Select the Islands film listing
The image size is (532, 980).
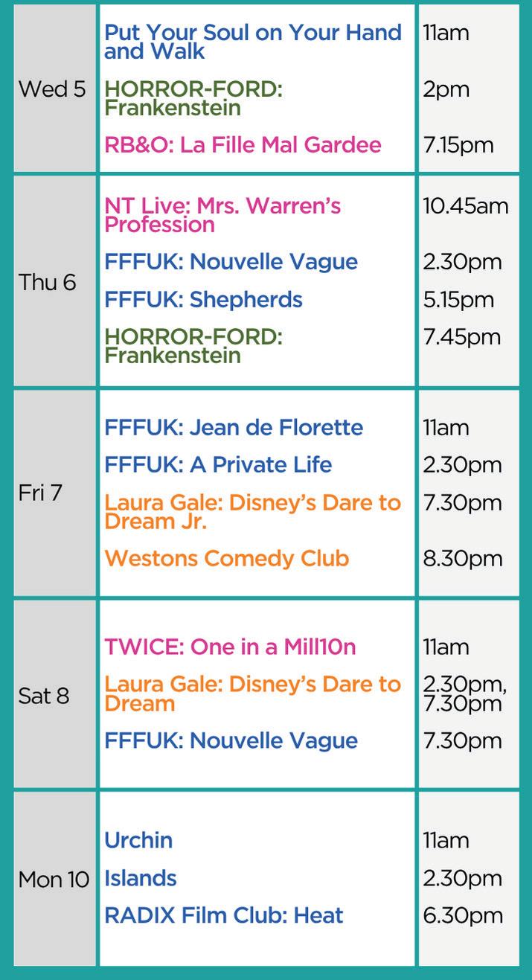141,878
